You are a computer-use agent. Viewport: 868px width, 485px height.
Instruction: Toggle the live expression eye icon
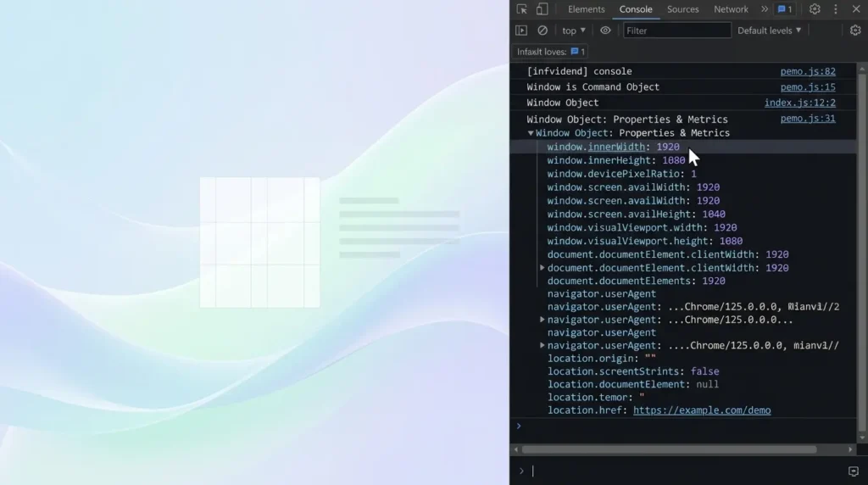point(605,31)
